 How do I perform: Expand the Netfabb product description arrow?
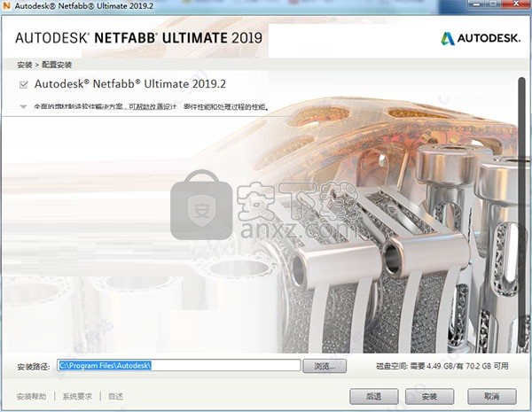(23, 107)
